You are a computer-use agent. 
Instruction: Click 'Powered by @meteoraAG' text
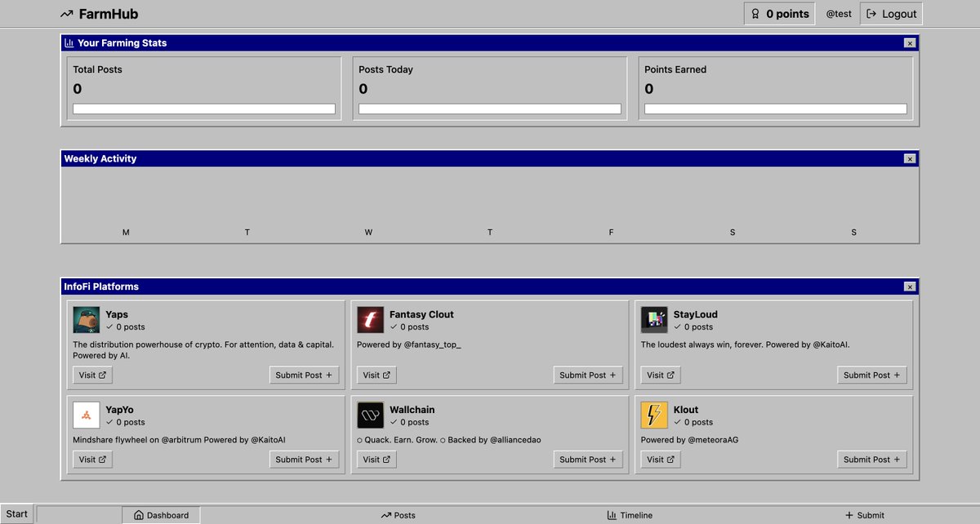pos(689,440)
